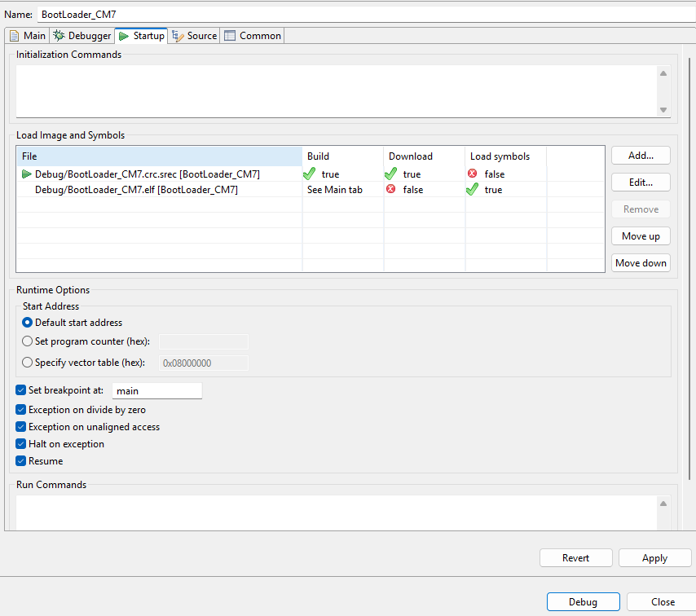Click the Build column header
Screen dimensions: 696x616
[342, 156]
